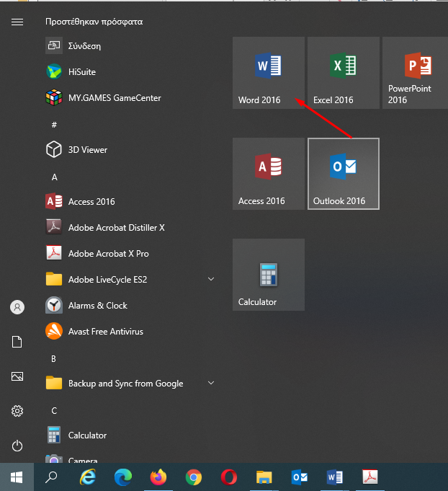The image size is (448, 491).
Task: Expand the Adobe LiveCycle ES2 folder
Action: (130, 279)
